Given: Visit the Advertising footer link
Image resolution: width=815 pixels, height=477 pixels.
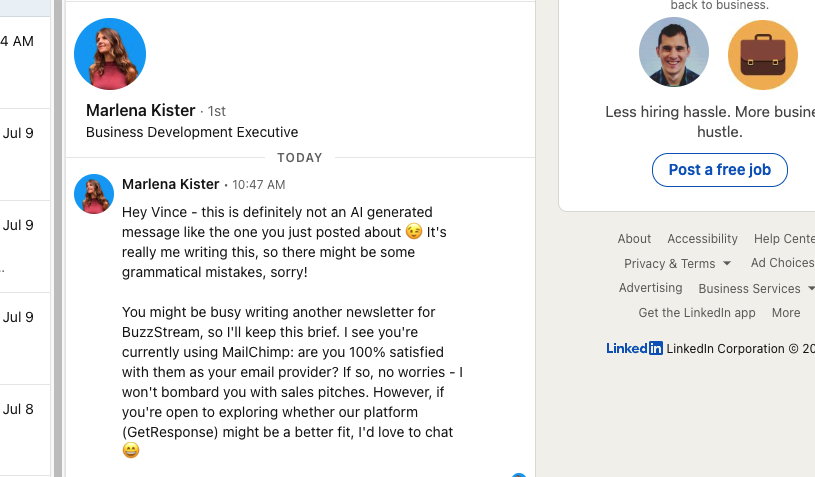Looking at the screenshot, I should coord(650,288).
